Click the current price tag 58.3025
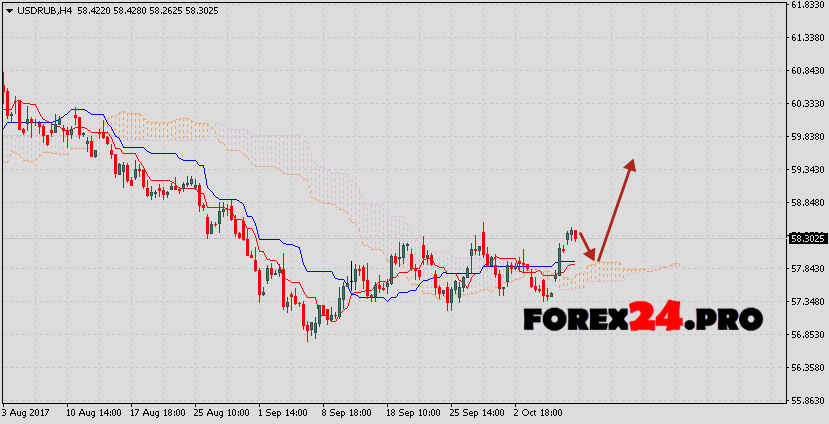829x424 pixels. [x=806, y=238]
